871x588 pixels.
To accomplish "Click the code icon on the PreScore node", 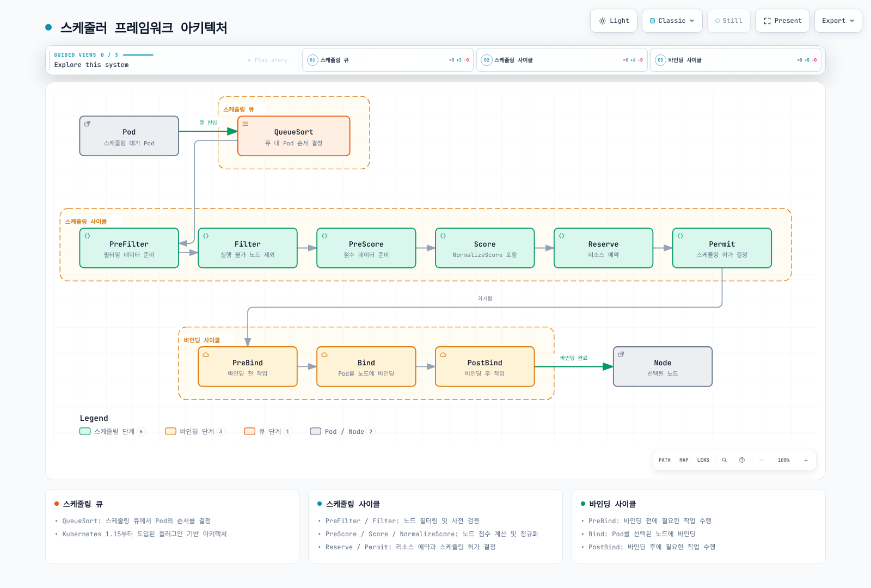I will click(x=324, y=236).
